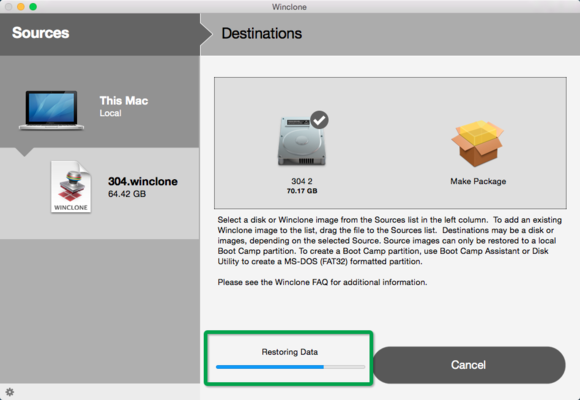Click the 304 2 disk name label
This screenshot has width=580, height=400.
(x=302, y=181)
